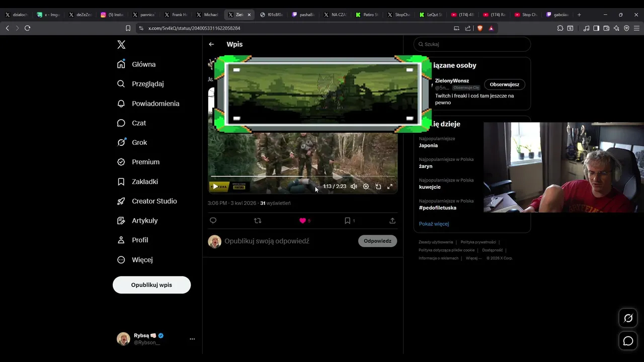Open Zakładki bookmarks

(137, 182)
